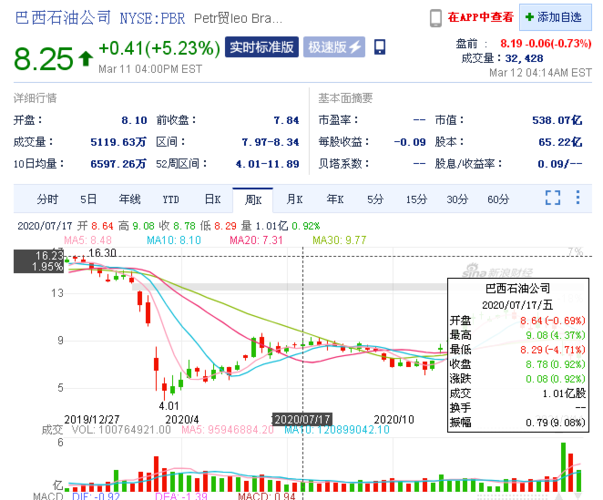Select the 周K tab
This screenshot has width=603, height=500.
[x=253, y=200]
